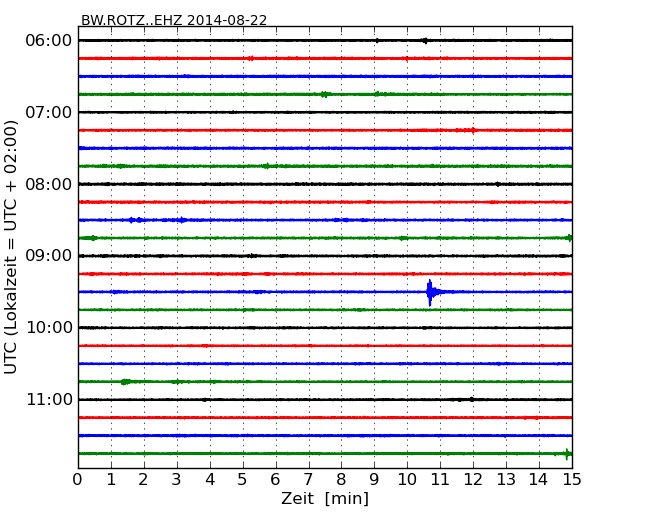
Task: Click the x-axis tick label 2
Action: pos(143,480)
